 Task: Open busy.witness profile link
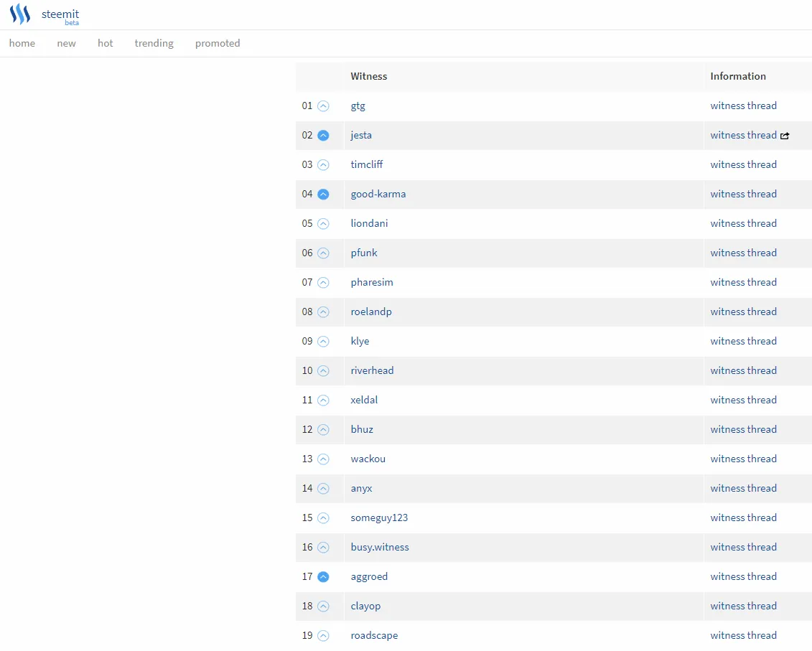point(380,548)
